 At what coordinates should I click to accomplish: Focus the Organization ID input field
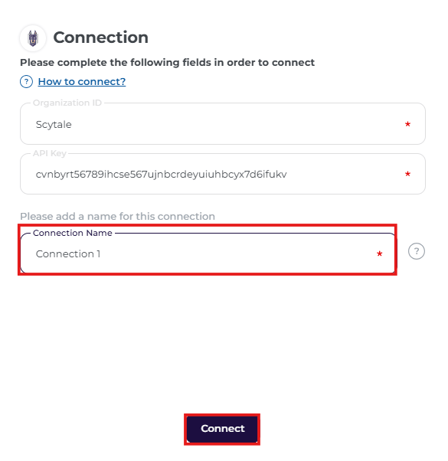223,124
